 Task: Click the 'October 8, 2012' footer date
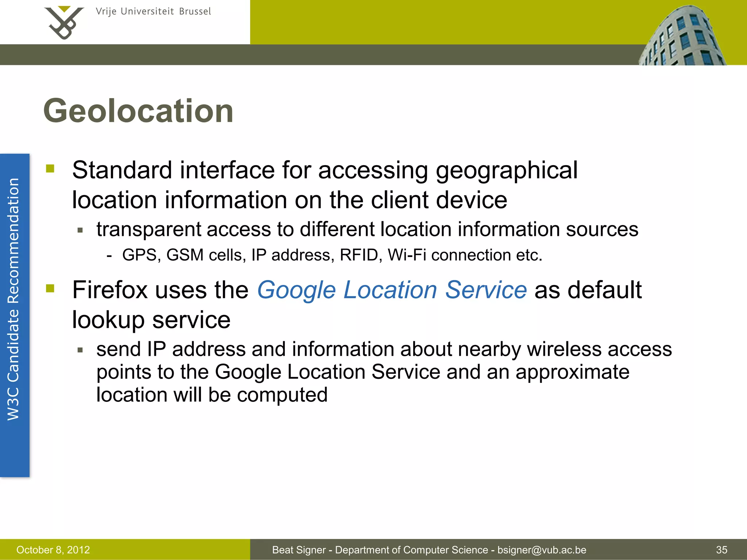tap(53, 550)
